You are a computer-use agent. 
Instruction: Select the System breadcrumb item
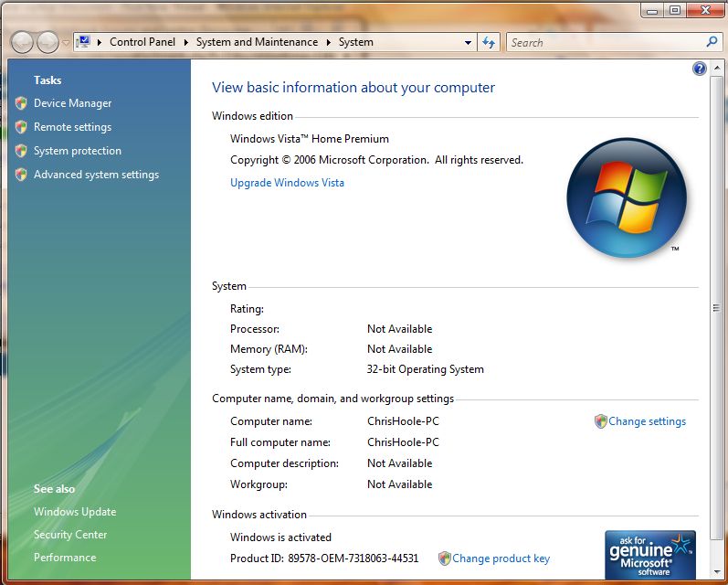coord(355,42)
